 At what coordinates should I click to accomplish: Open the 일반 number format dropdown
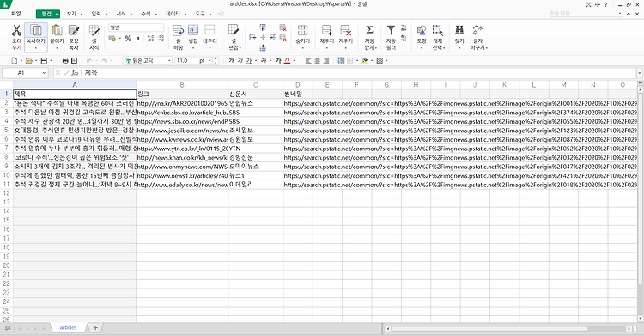tap(161, 27)
